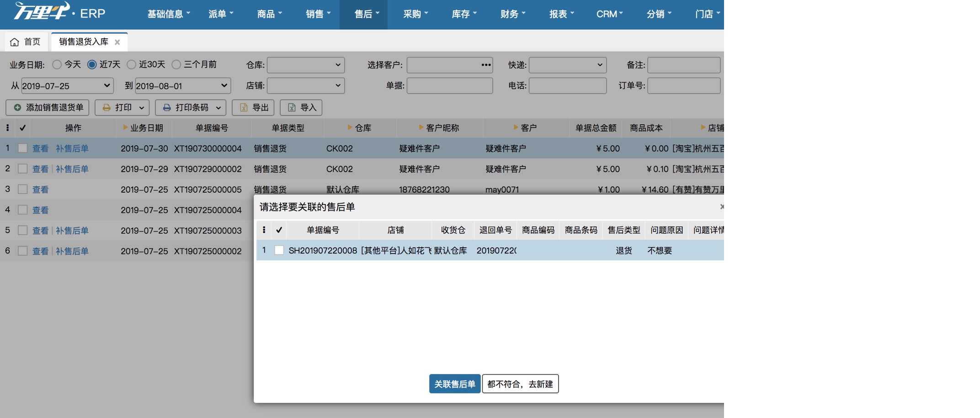Screen dimensions: 980x418
Task: Check row XT190730000004 checkbox
Action: coord(22,148)
